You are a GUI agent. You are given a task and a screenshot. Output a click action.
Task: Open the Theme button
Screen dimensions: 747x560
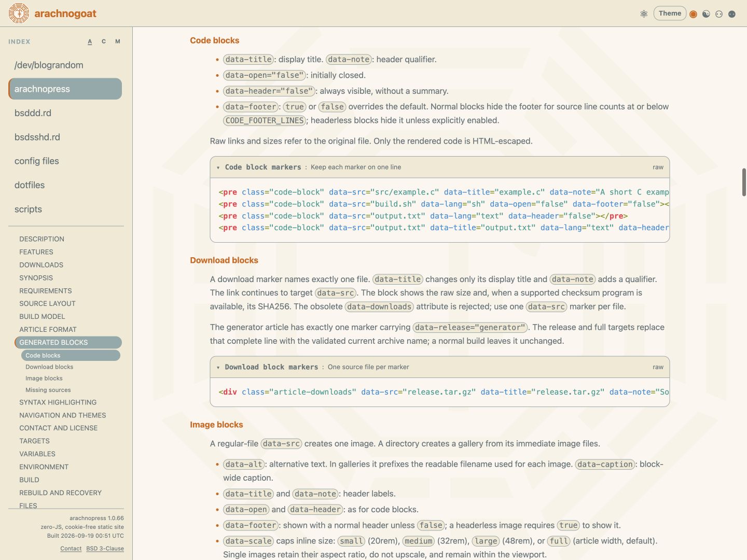670,13
